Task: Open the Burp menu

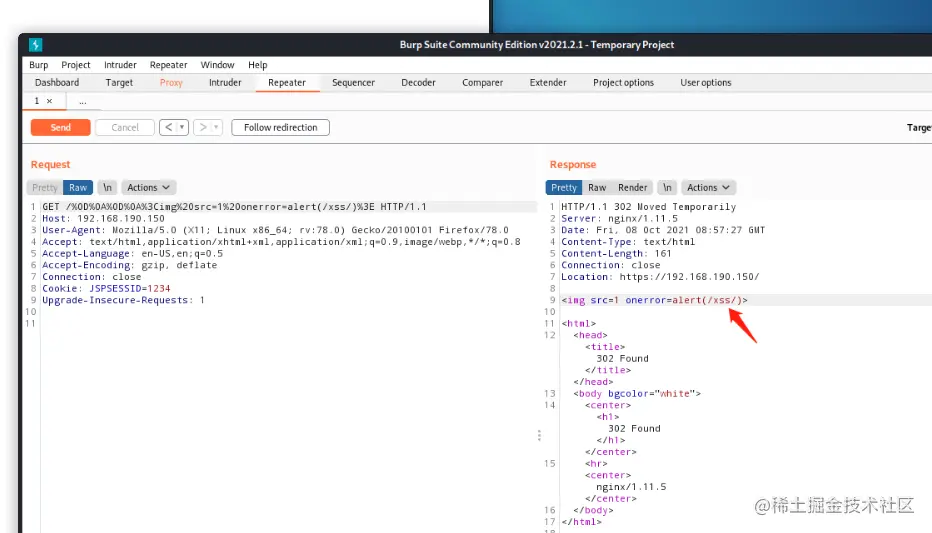Action: point(39,65)
